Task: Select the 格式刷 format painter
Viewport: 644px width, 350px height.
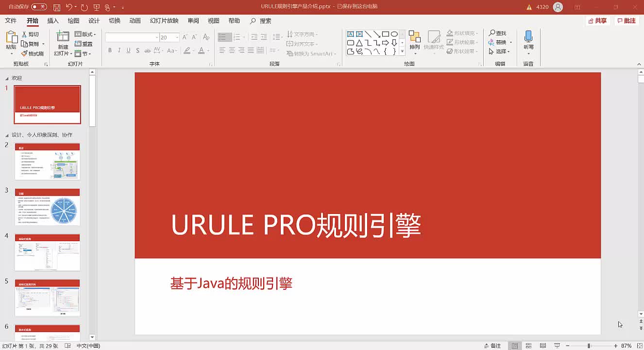Action: (33, 53)
